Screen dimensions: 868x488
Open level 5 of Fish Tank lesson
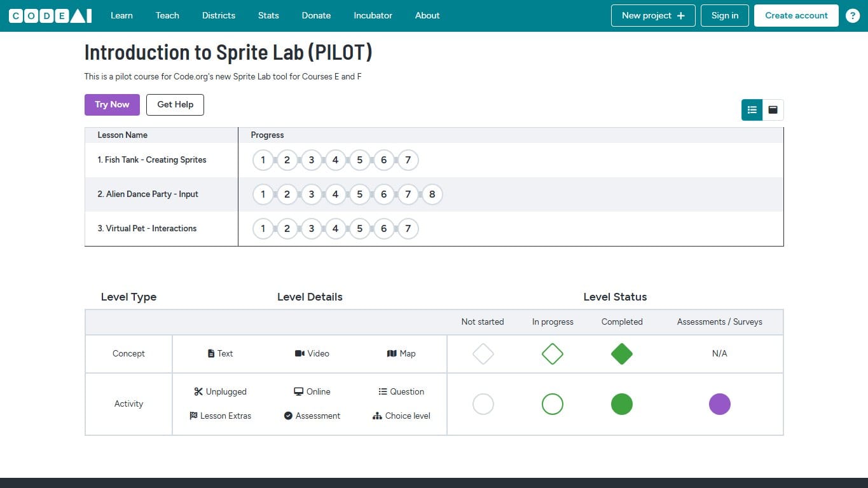click(360, 160)
